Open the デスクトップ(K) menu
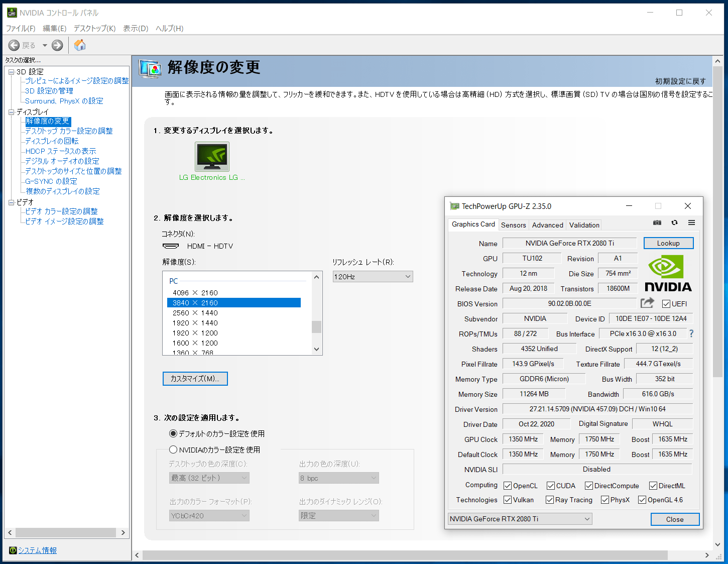This screenshot has height=564, width=728. click(95, 29)
